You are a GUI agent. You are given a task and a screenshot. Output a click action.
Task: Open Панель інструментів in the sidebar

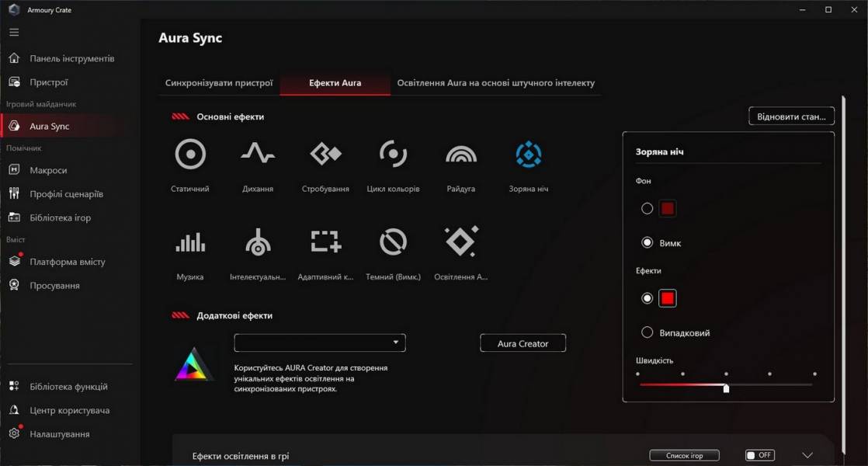[x=72, y=59]
